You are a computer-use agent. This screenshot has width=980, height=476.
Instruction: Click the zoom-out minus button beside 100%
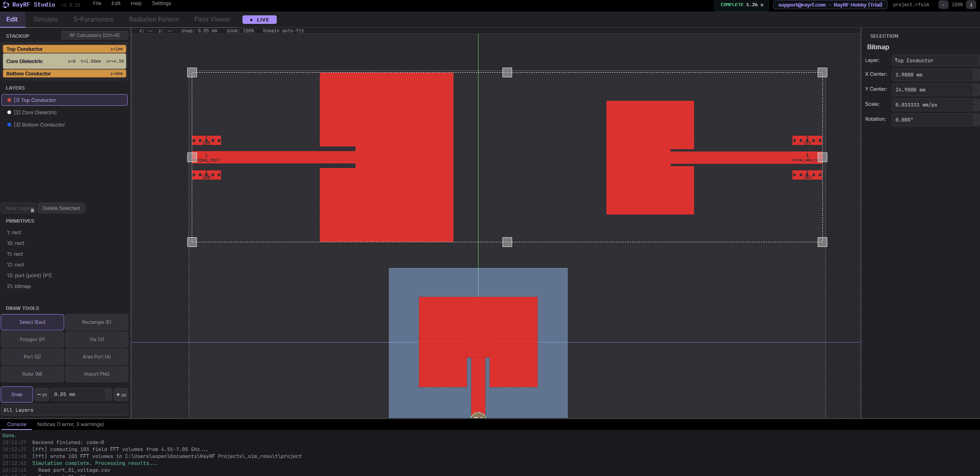point(943,5)
